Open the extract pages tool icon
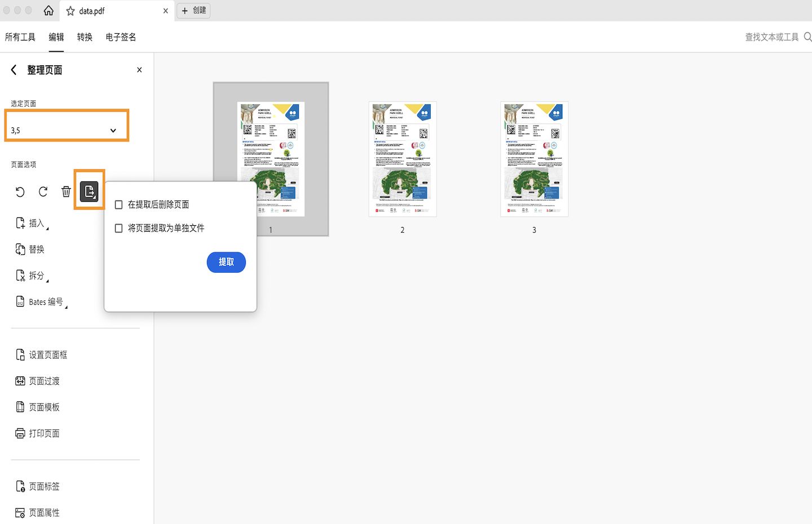This screenshot has width=812, height=524. [89, 192]
